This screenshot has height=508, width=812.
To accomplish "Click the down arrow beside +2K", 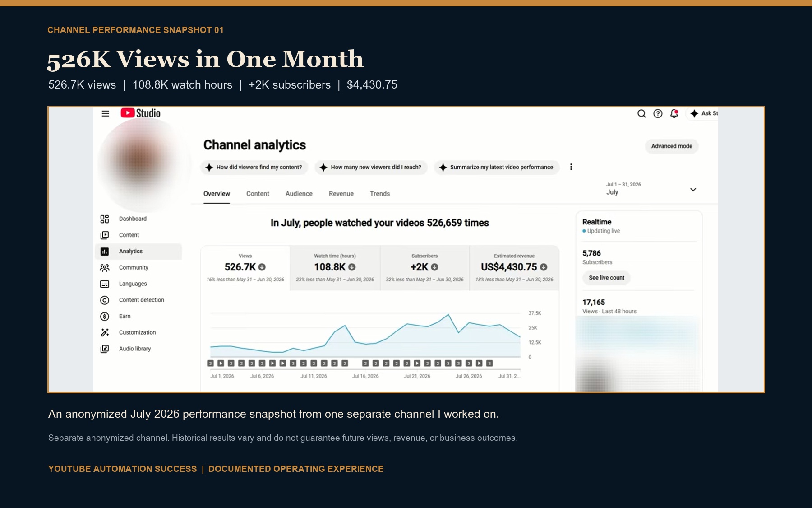I will tap(434, 267).
